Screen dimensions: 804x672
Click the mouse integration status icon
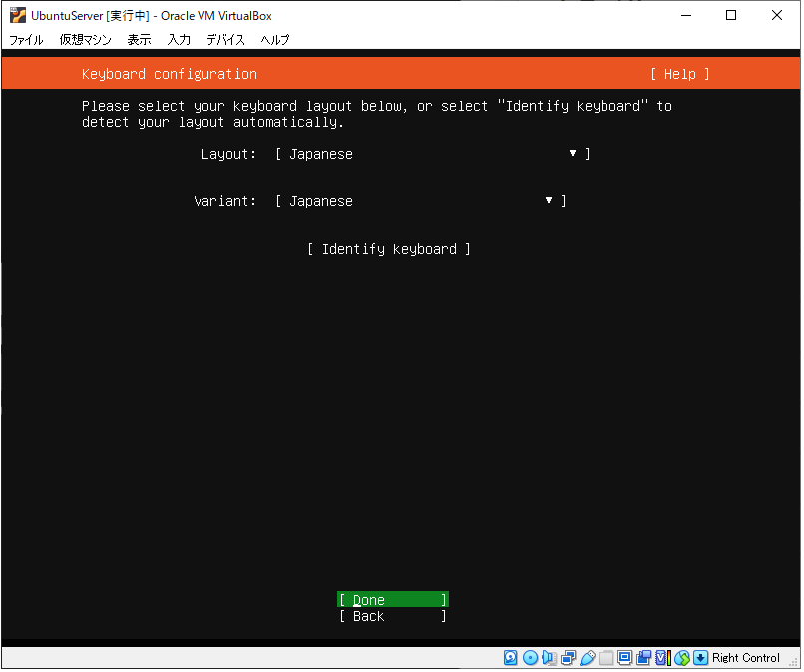682,658
